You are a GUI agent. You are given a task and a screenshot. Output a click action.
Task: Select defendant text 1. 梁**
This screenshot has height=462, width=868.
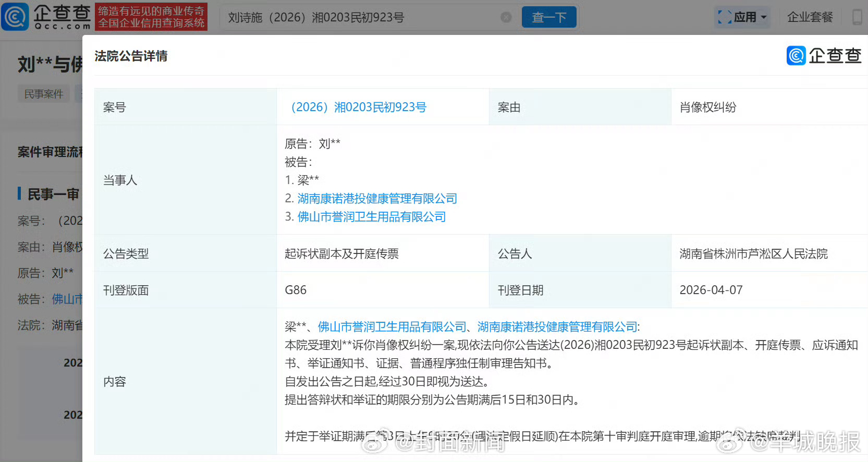pos(302,180)
